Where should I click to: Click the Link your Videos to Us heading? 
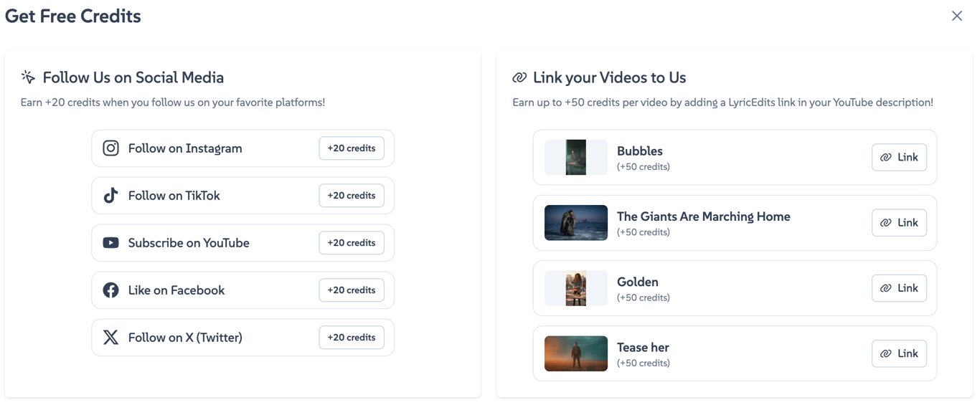[x=610, y=77]
